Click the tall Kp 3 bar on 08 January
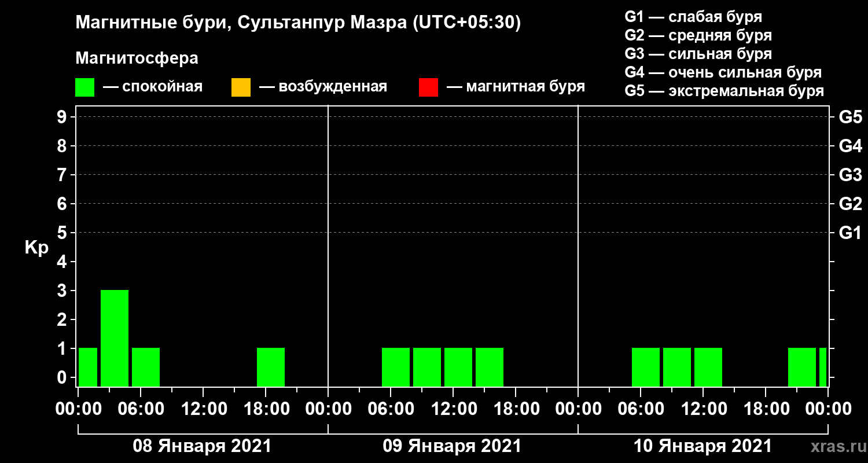 (115, 338)
